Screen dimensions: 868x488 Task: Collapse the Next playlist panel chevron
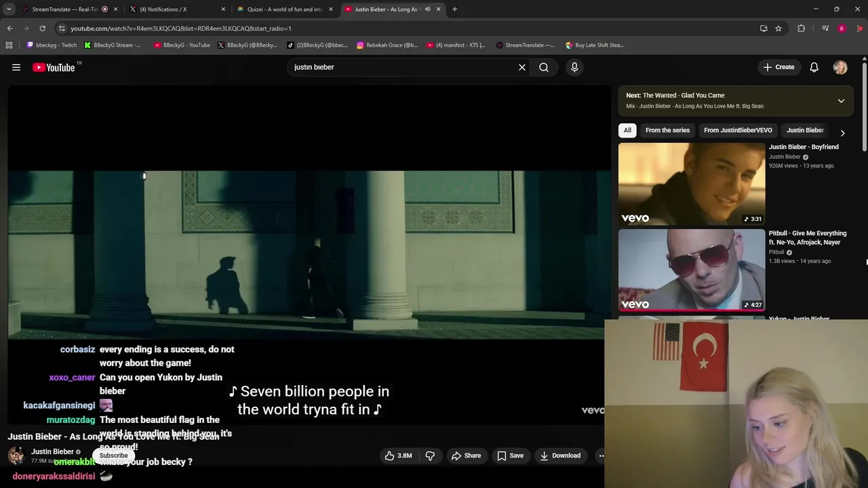[x=841, y=101]
